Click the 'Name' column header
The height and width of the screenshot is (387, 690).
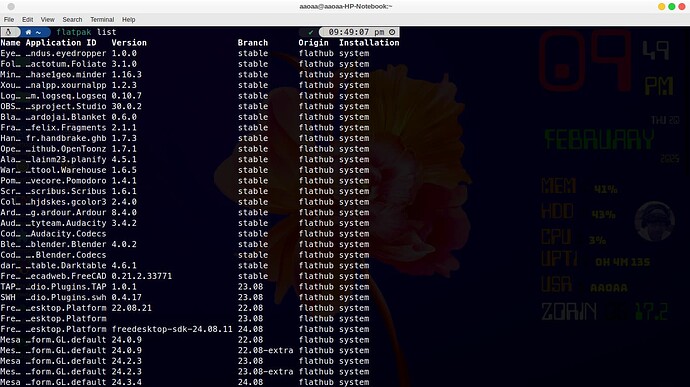click(x=11, y=43)
